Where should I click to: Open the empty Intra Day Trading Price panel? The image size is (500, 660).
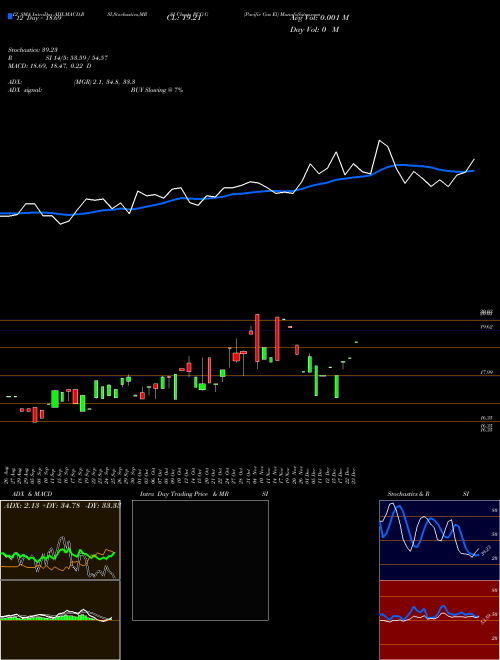pos(200,560)
